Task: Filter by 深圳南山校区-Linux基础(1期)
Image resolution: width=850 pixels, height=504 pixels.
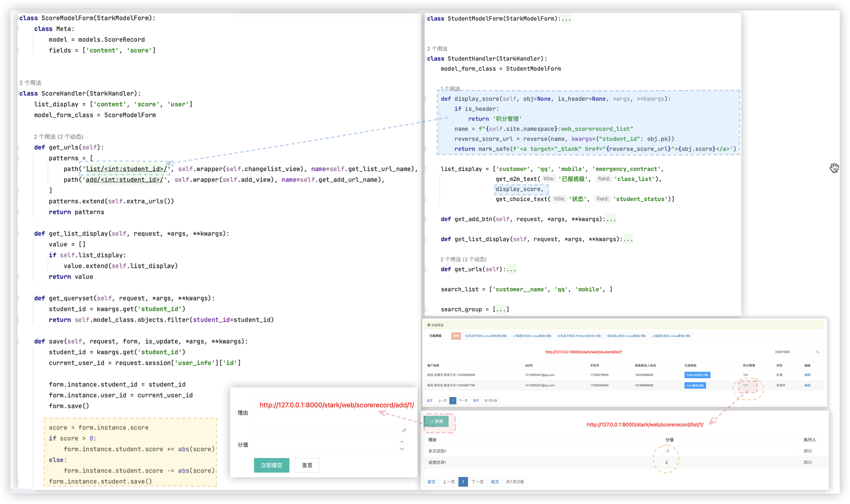Action: (626, 336)
